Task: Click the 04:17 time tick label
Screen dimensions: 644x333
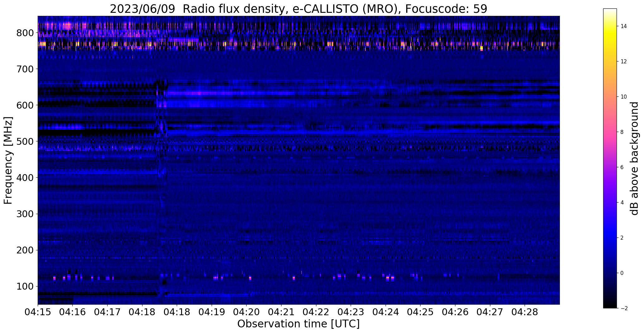Action: click(107, 312)
